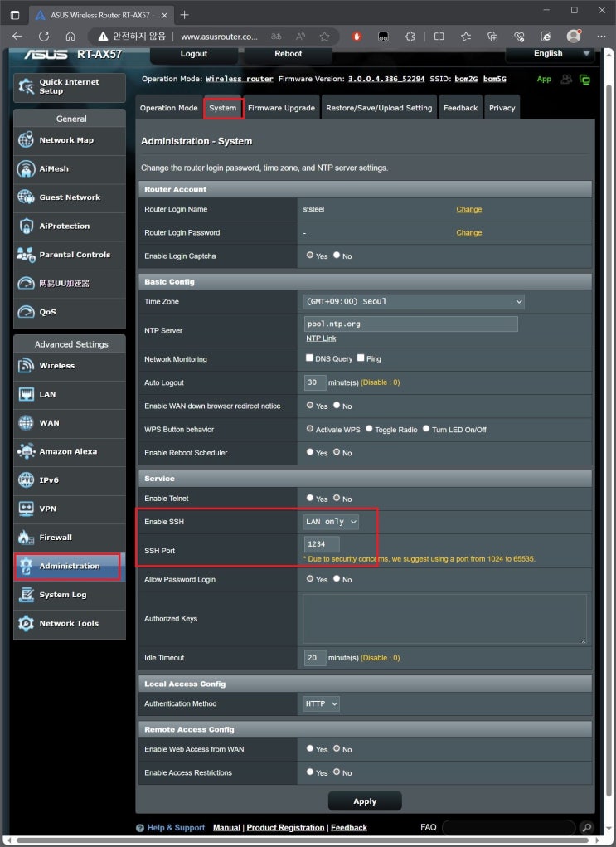Click the Idle Timeout minutes field
The width and height of the screenshot is (616, 847).
[x=315, y=658]
